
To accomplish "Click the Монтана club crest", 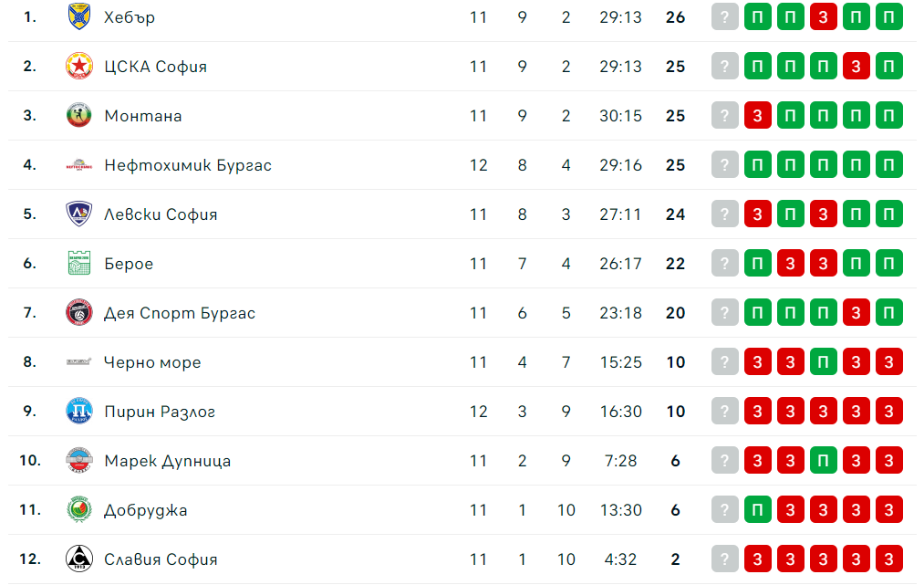I will 79,116.
